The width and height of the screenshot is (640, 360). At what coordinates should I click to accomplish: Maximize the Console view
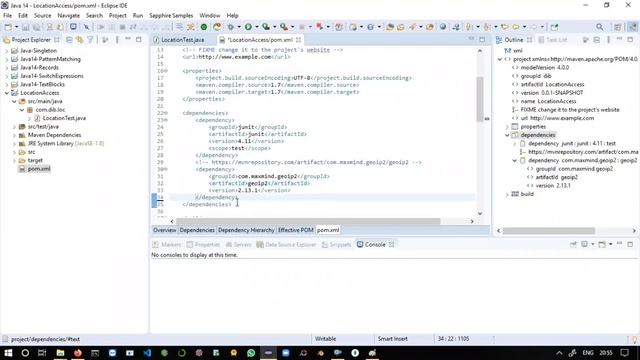click(x=630, y=244)
